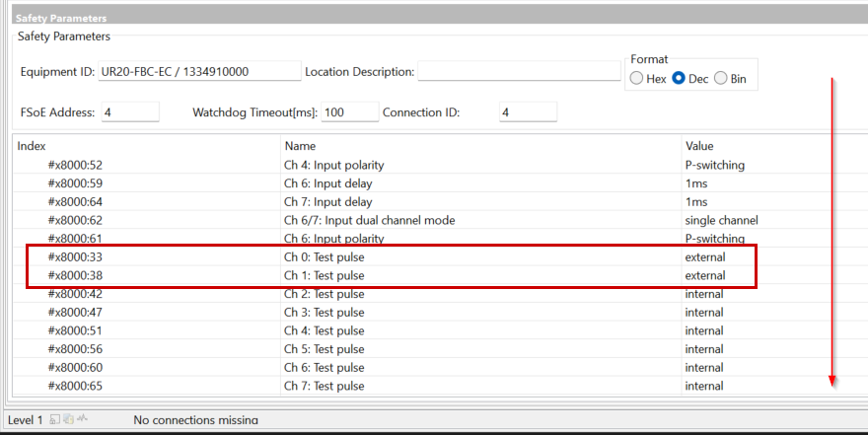Click internal value of Ch 2 Test pulse
This screenshot has width=868, height=435.
point(704,294)
